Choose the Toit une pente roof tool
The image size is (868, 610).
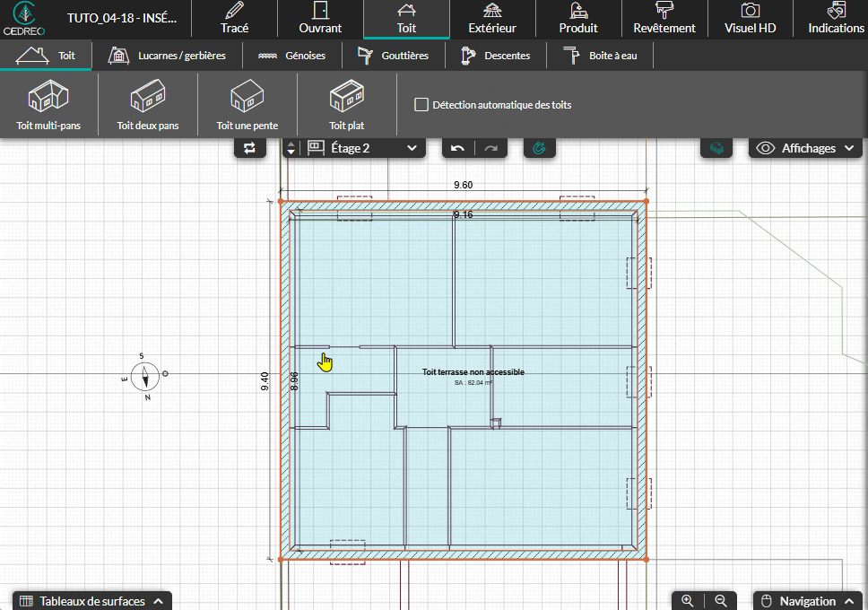tap(247, 104)
